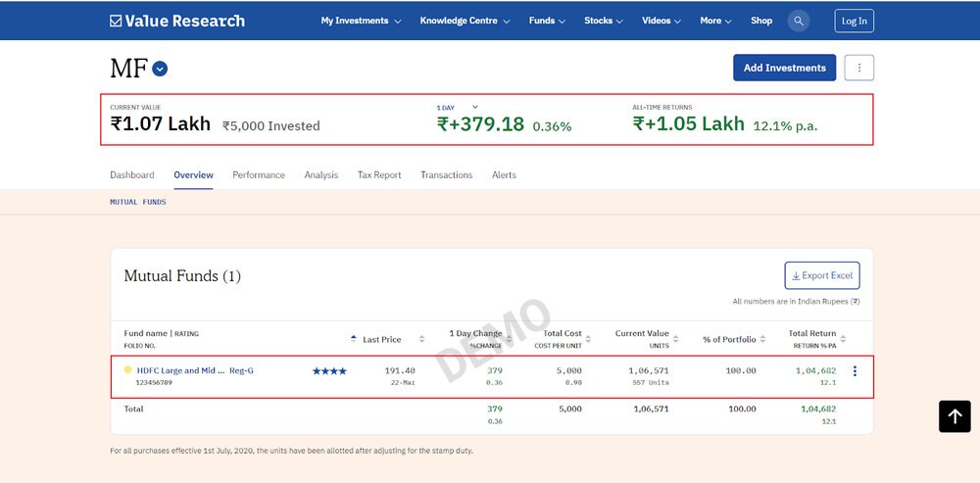Viewport: 980px width, 483px height.
Task: Open HDFC Large and Mid fund link
Action: [181, 370]
